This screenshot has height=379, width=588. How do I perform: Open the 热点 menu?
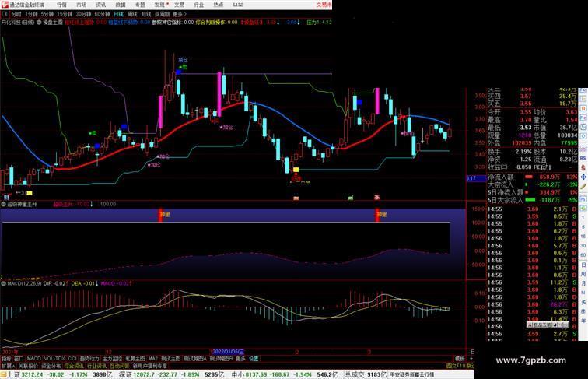tap(219, 5)
